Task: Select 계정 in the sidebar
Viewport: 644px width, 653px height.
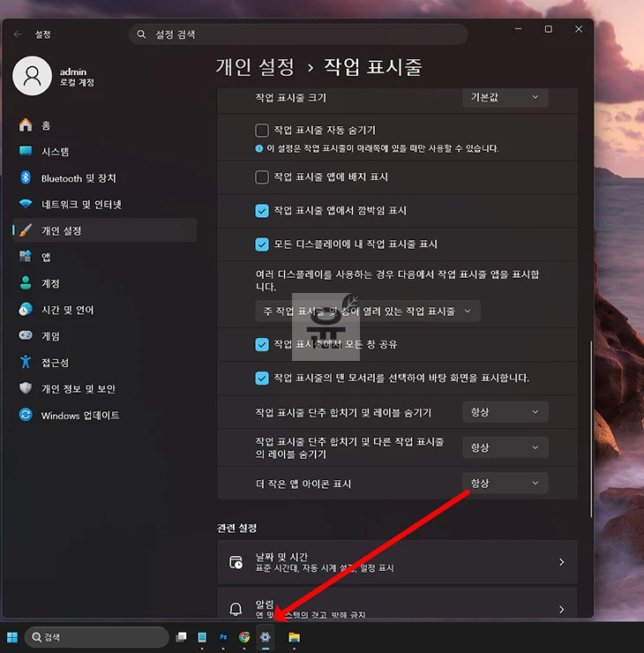Action: tap(104, 283)
